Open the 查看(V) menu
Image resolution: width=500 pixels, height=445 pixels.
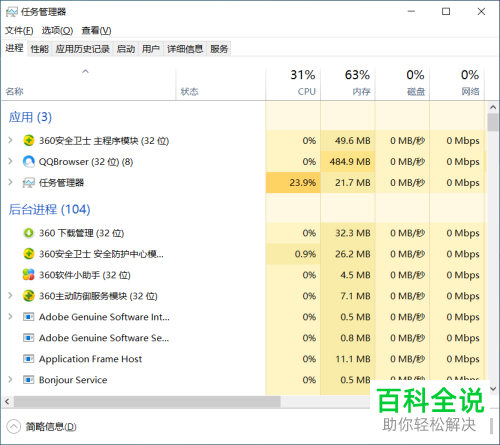pos(96,31)
